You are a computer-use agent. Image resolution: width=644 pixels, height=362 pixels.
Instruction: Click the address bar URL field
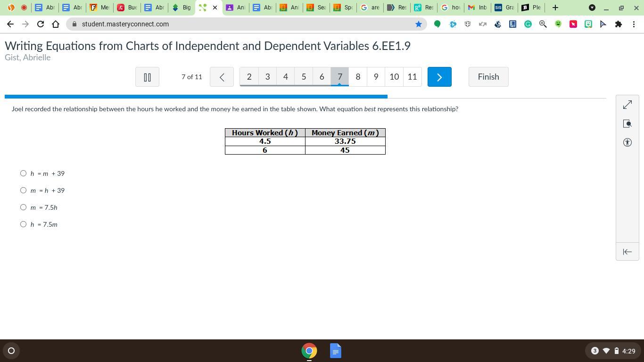[247, 24]
